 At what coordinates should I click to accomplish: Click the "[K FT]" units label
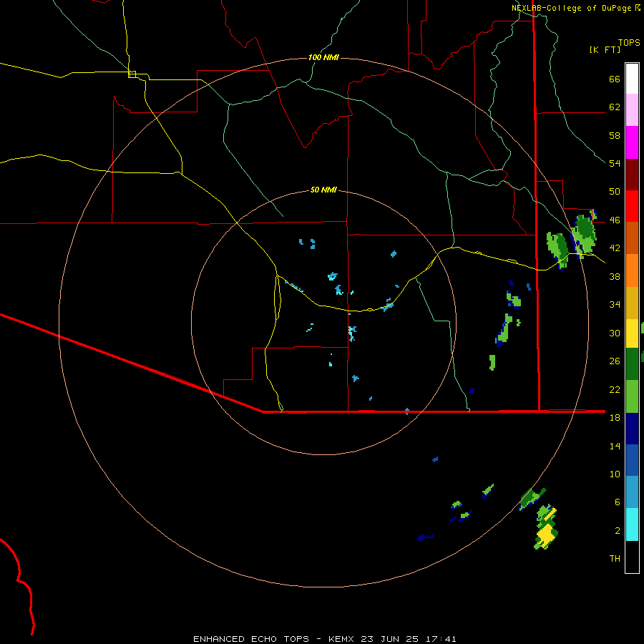pos(605,49)
